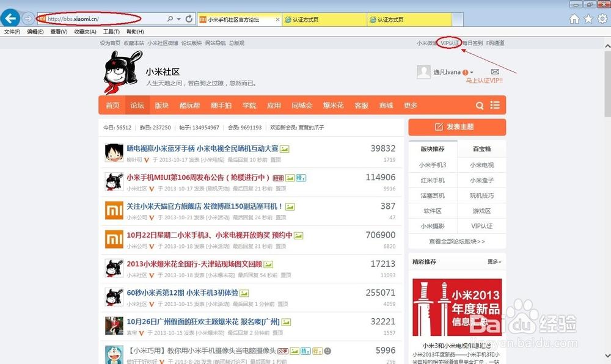Open the 小米2013年度新品 banner image
611x364 pixels.
[x=457, y=307]
